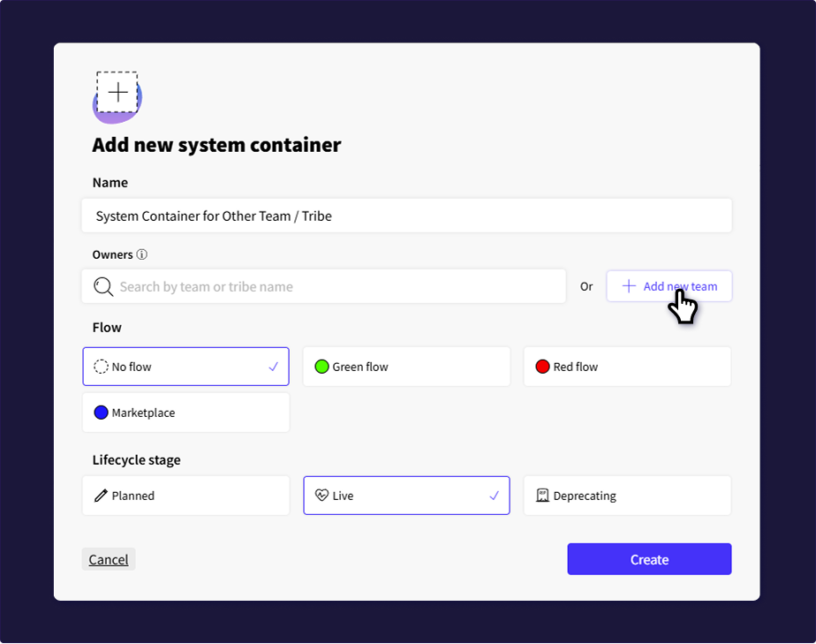This screenshot has height=644, width=816.
Task: Click the Owners info icon
Action: 141,254
